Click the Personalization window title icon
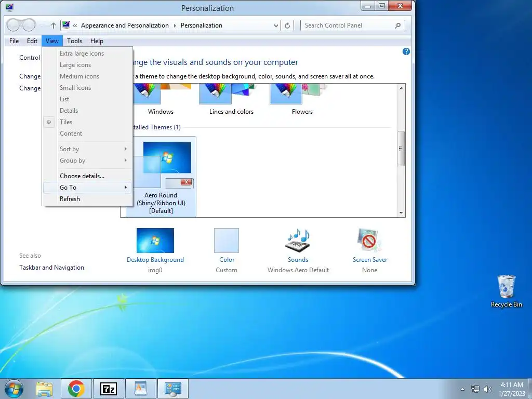The width and height of the screenshot is (532, 399). tap(9, 7)
